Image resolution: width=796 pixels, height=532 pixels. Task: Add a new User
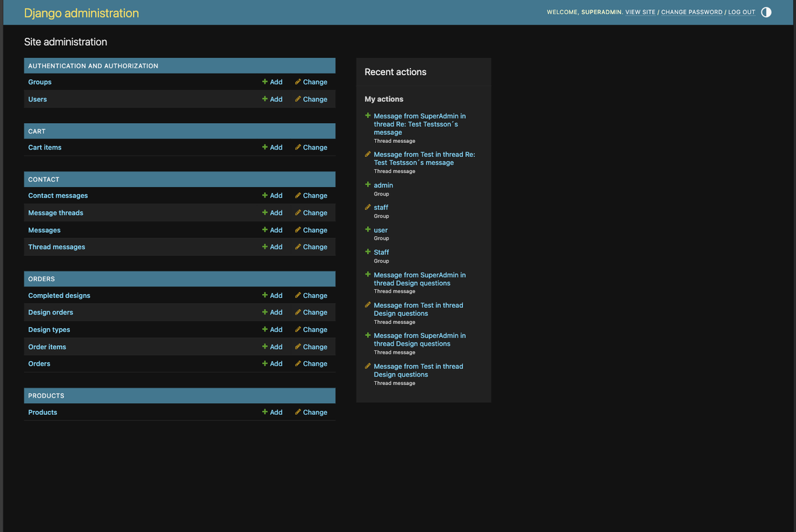[x=272, y=100]
